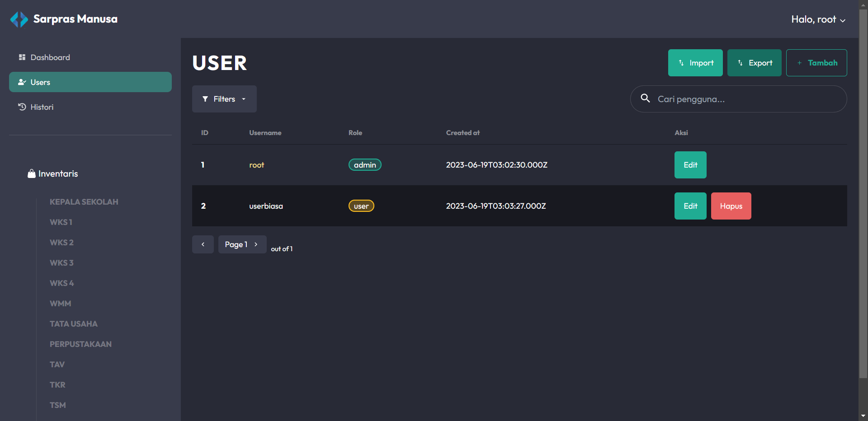Open WKS 2 inventory
Screen dimensions: 868x421
tap(61, 243)
